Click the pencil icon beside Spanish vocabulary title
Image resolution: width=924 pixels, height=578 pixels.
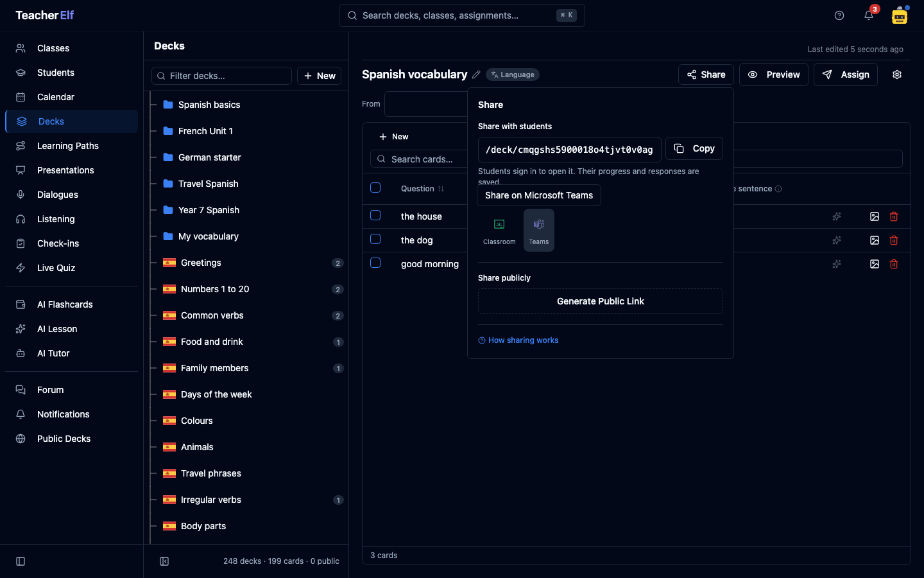476,74
